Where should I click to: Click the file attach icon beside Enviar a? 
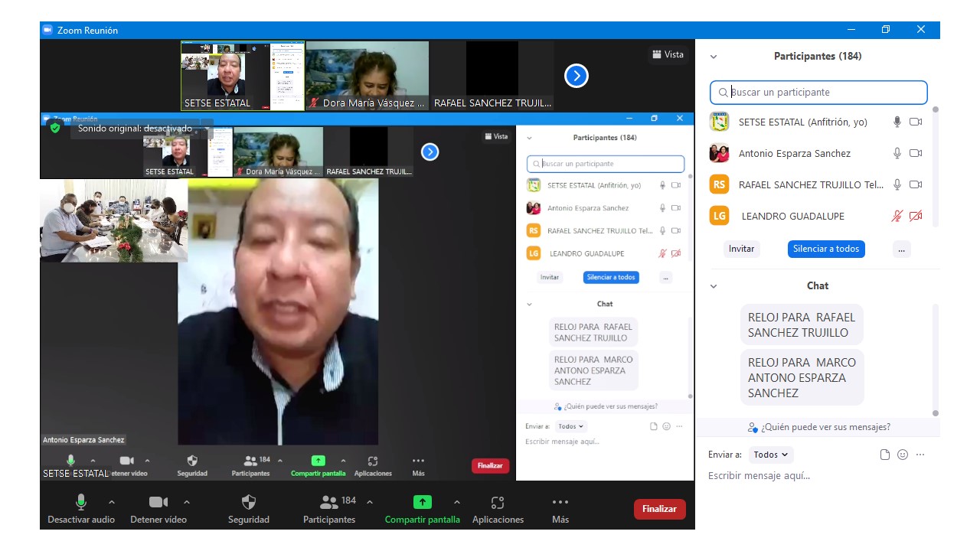(x=885, y=455)
